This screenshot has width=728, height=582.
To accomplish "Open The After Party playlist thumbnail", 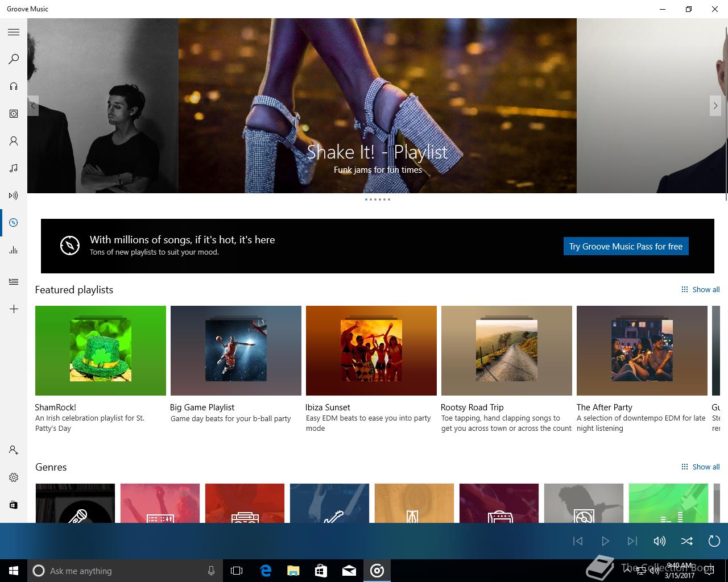I will [642, 351].
